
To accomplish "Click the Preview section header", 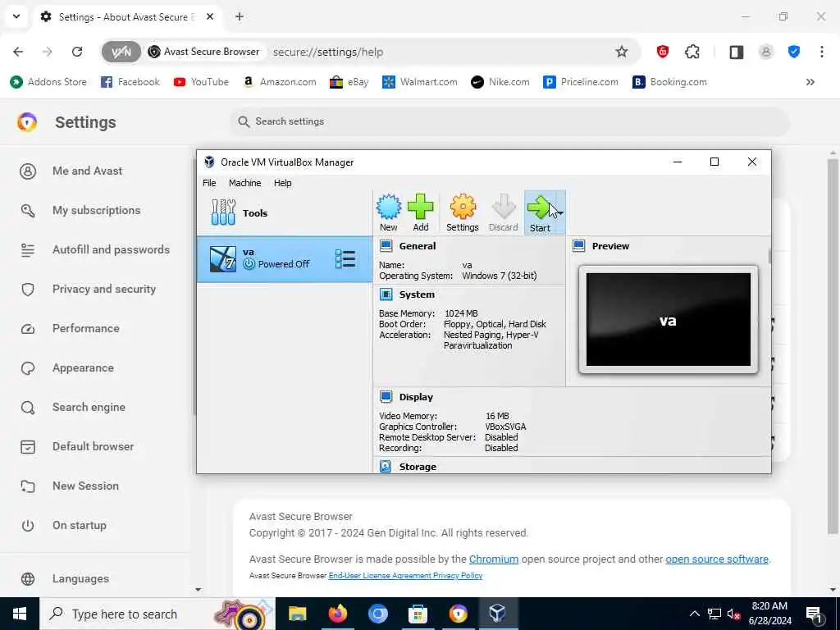I will tap(610, 246).
